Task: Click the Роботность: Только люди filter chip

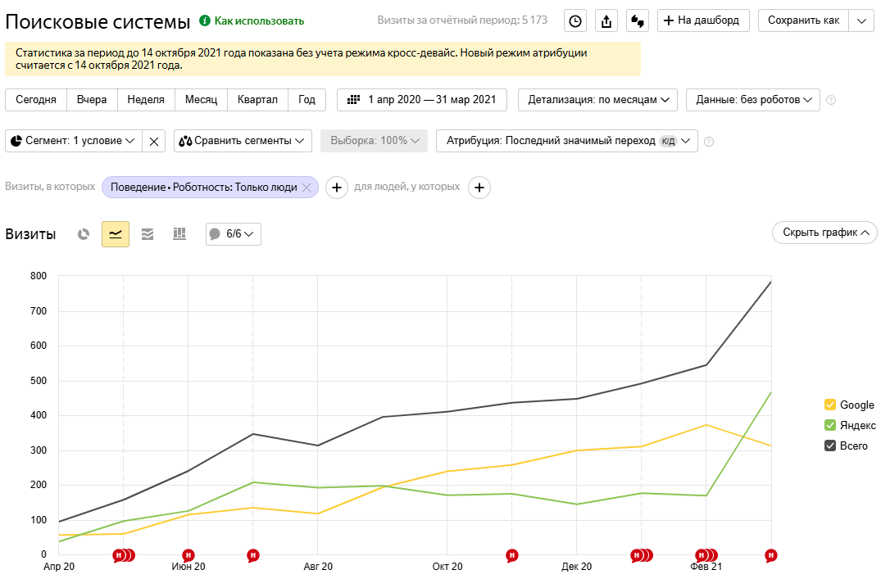Action: 203,188
